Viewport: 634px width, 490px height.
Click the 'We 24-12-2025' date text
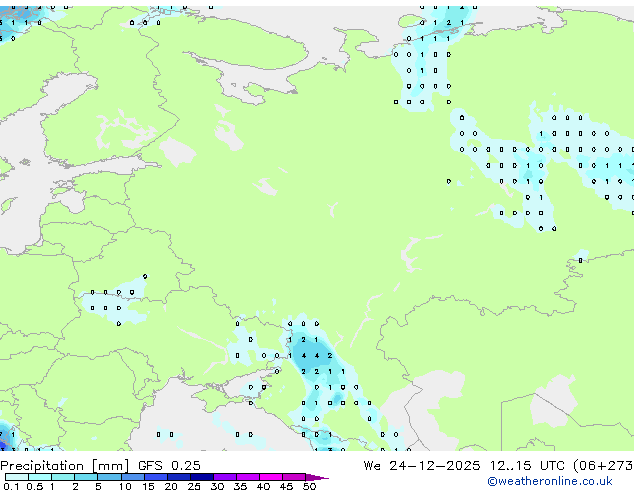click(x=422, y=466)
